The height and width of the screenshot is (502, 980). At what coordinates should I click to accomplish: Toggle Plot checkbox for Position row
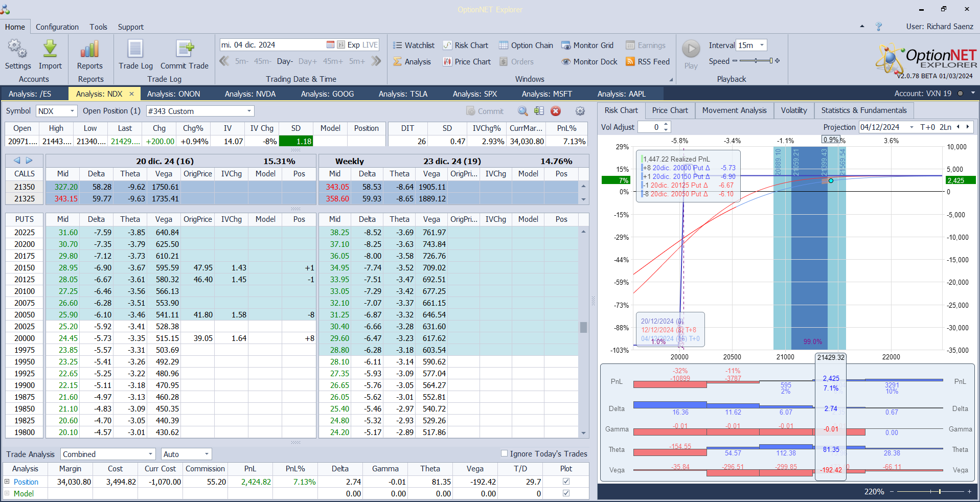pyautogui.click(x=566, y=481)
